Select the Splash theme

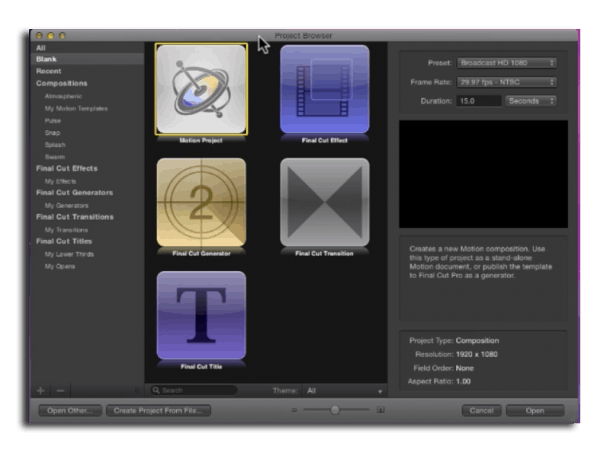click(x=55, y=145)
